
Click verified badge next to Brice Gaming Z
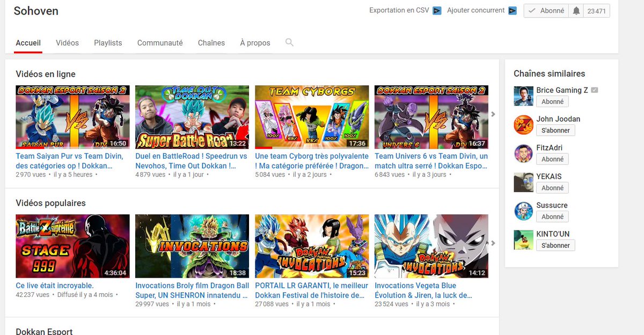(594, 90)
